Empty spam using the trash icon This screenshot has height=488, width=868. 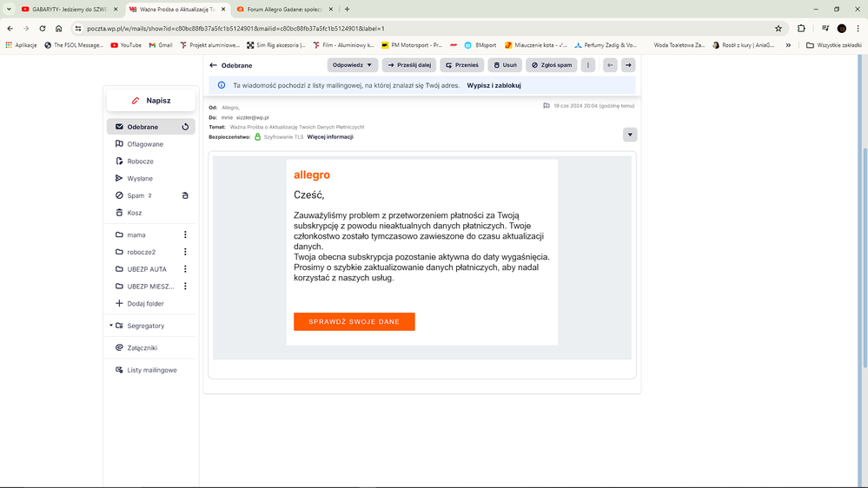click(185, 195)
